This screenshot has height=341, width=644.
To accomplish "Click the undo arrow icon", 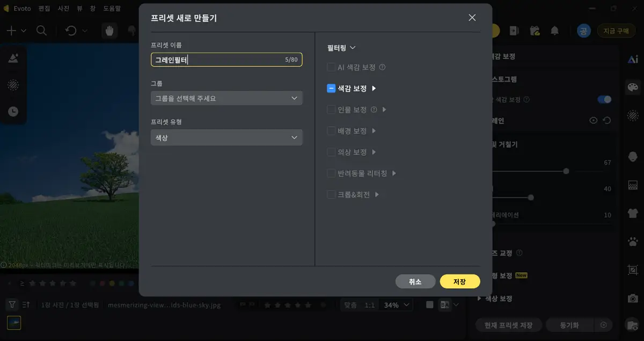I will [71, 31].
